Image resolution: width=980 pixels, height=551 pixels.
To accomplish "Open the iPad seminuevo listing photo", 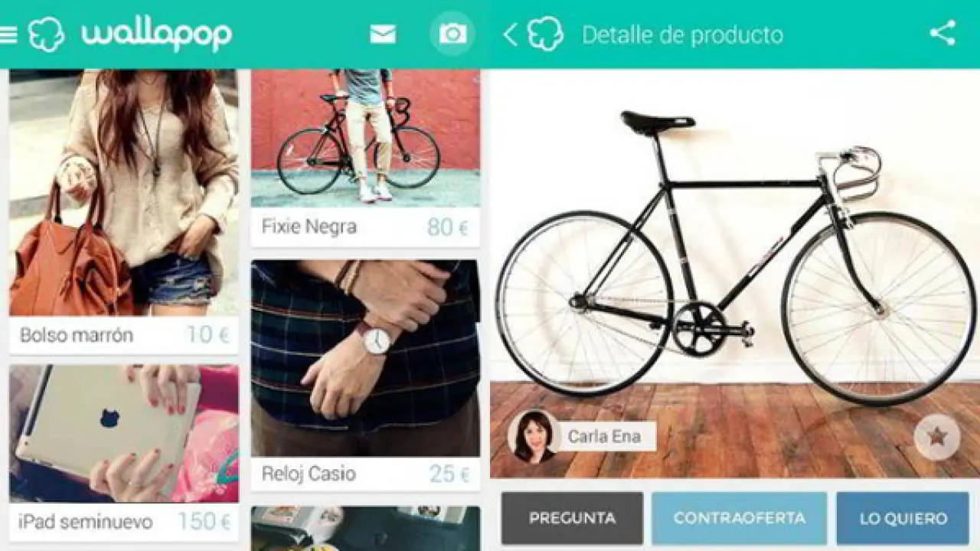I will click(x=124, y=433).
